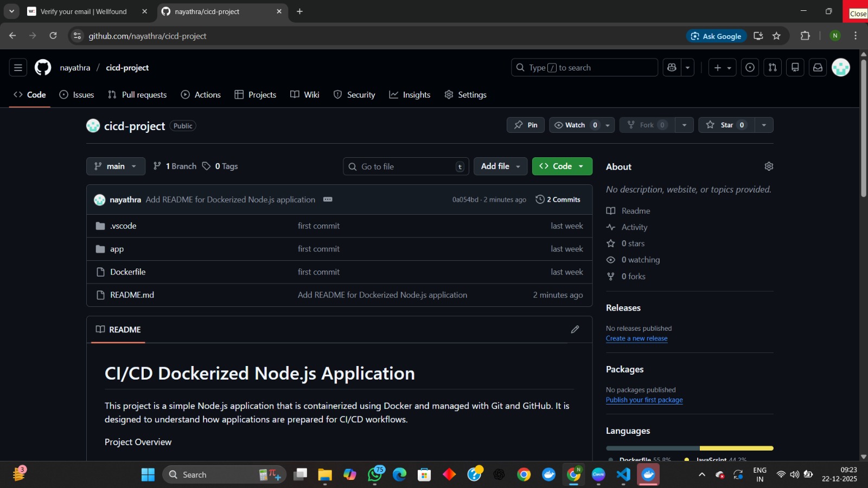Click the grey Dockerfile segment of the language bar
The height and width of the screenshot is (488, 868).
[x=653, y=448]
